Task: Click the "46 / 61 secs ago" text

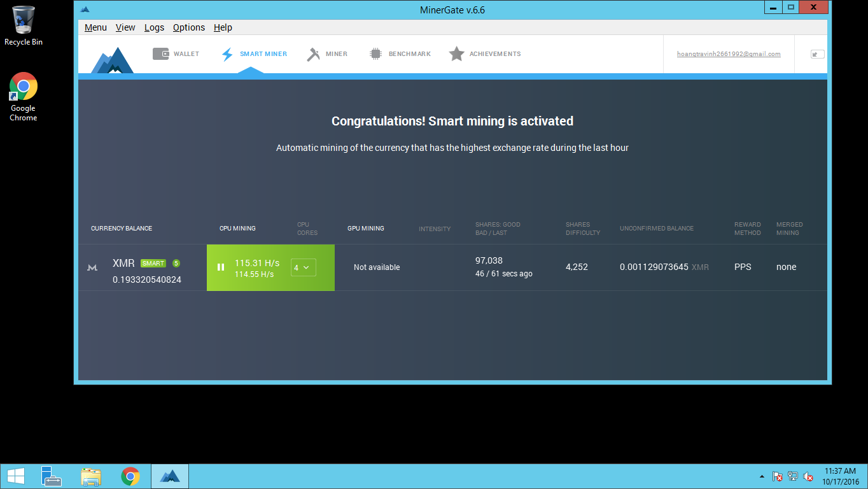Action: click(504, 274)
